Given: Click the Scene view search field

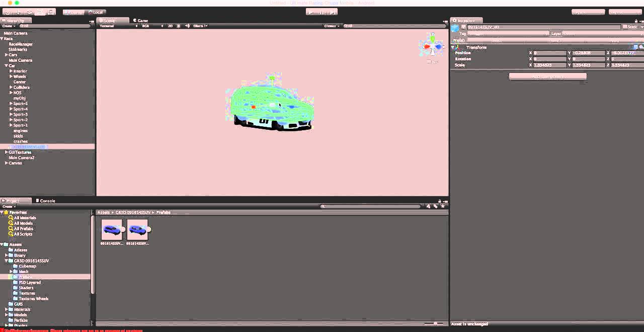Looking at the screenshot, I should point(394,26).
